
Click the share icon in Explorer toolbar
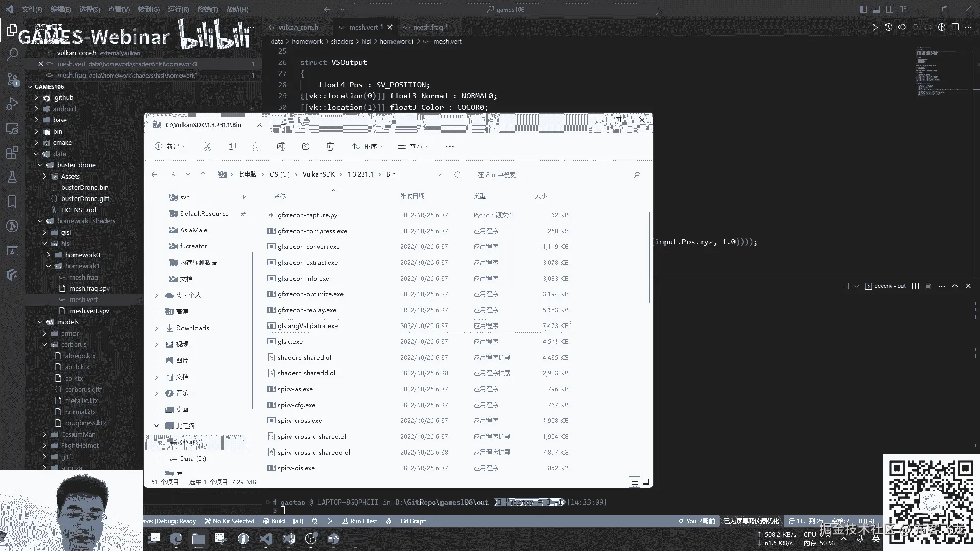[x=306, y=147]
